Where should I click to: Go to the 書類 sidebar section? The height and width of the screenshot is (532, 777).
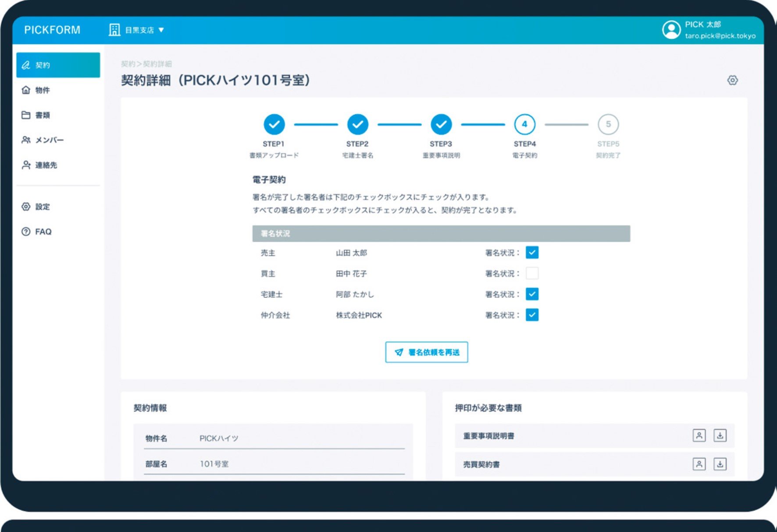[x=42, y=115]
